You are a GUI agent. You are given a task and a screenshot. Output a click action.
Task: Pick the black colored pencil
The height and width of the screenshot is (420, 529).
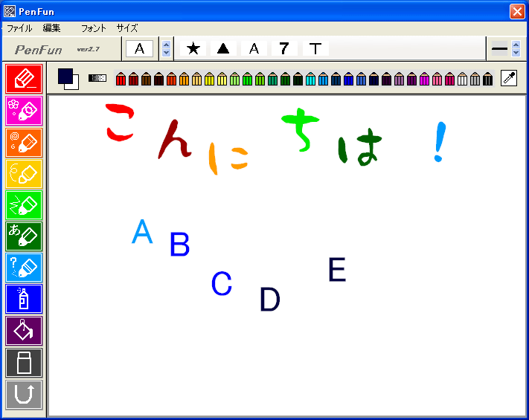click(487, 79)
